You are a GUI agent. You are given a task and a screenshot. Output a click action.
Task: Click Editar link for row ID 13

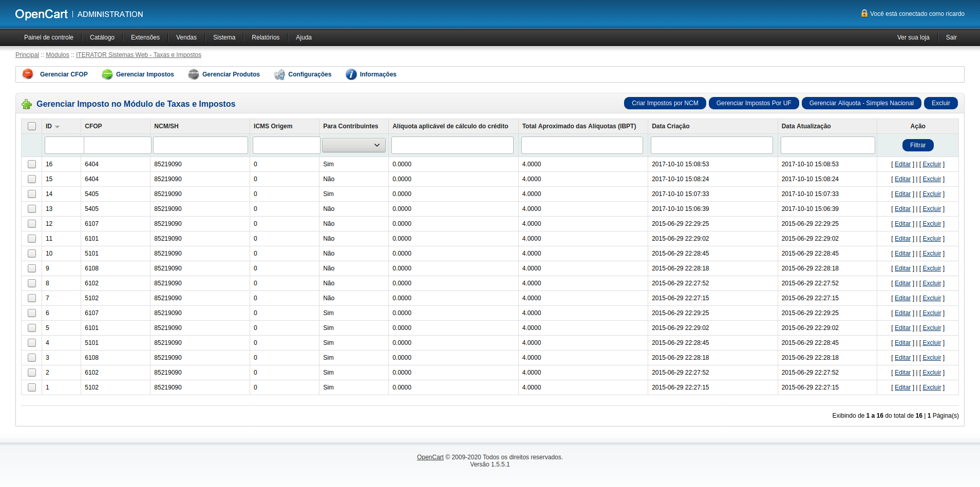(902, 209)
